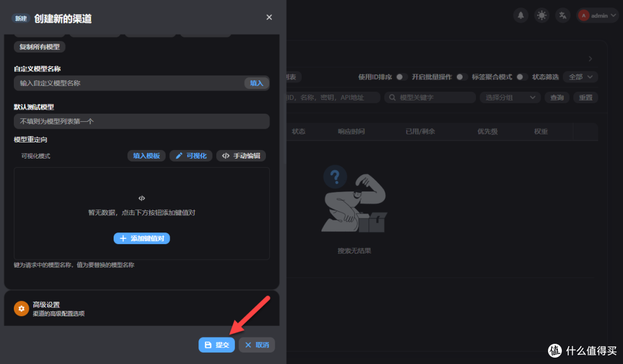
Task: Toggle the light theme sun icon
Action: pyautogui.click(x=542, y=16)
